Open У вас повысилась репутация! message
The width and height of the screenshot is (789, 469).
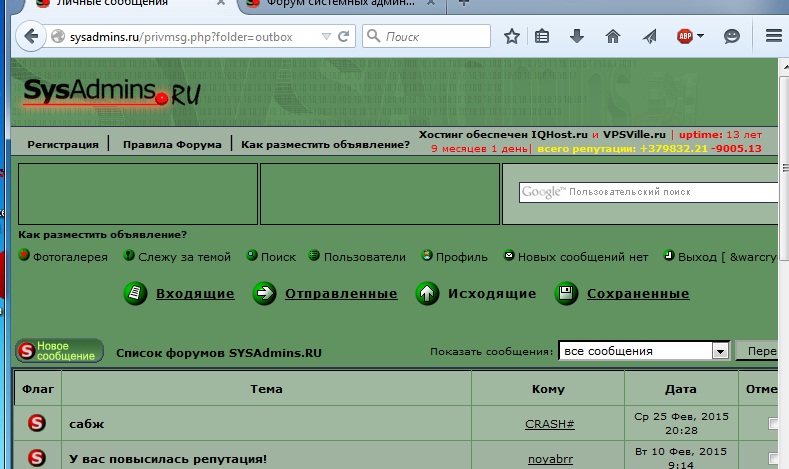click(x=168, y=459)
